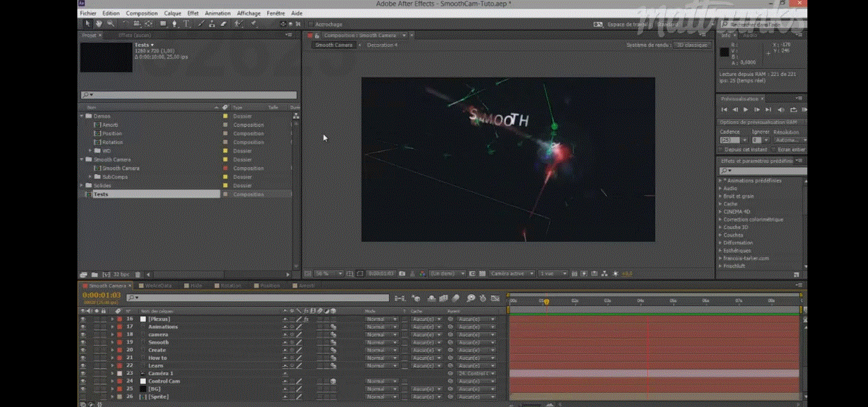This screenshot has height=407, width=868.
Task: Toggle Draft 3D in the timeline
Action: 416,298
